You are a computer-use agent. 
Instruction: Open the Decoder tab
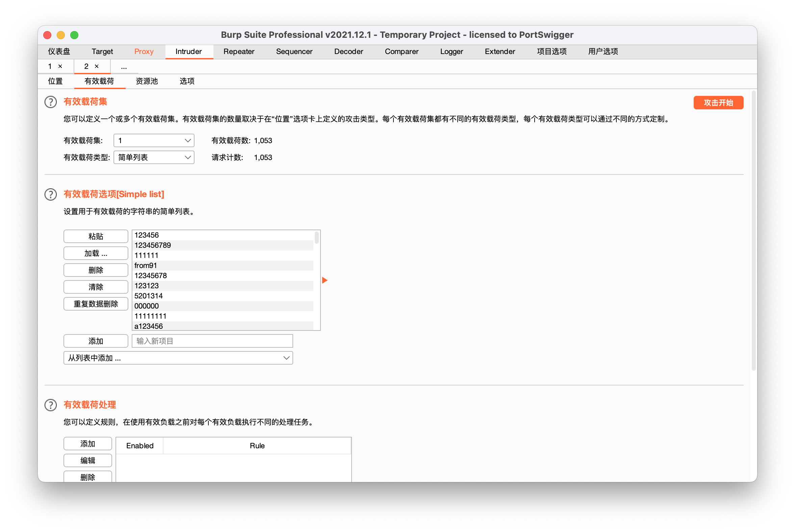click(x=349, y=52)
